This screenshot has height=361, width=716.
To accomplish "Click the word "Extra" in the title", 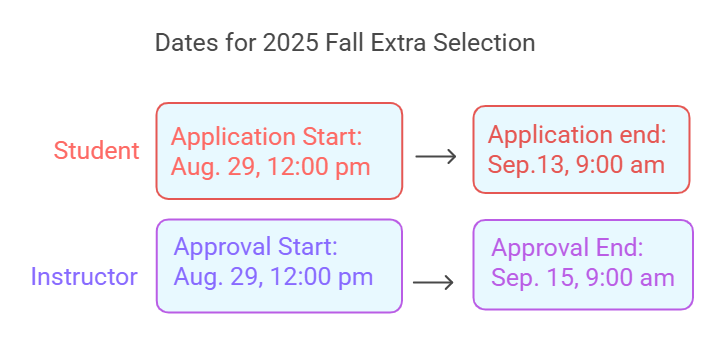I will pos(399,43).
